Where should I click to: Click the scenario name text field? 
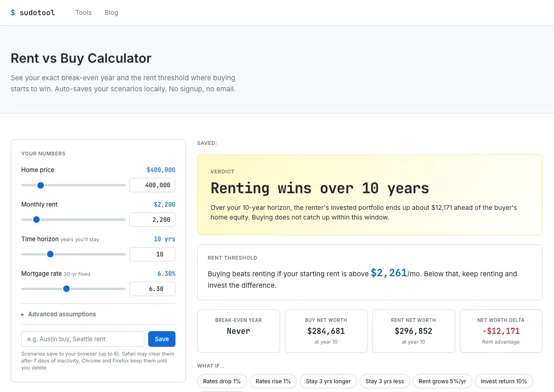[x=83, y=339]
